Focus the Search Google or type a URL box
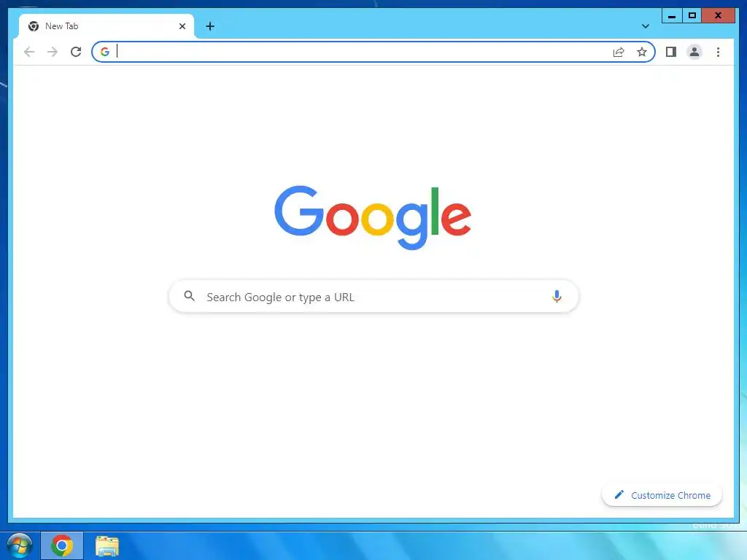 (x=373, y=297)
